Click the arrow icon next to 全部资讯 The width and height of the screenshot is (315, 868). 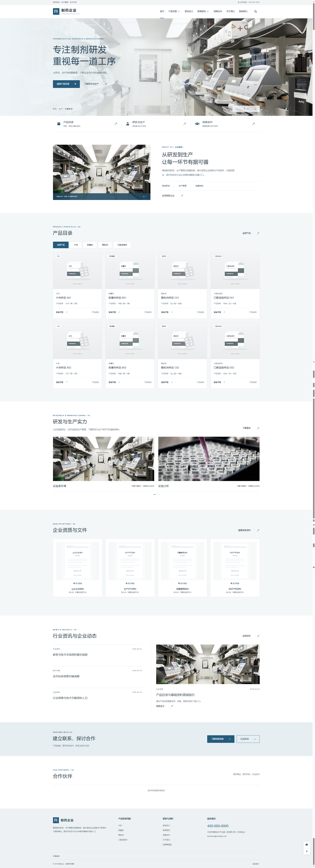click(258, 636)
